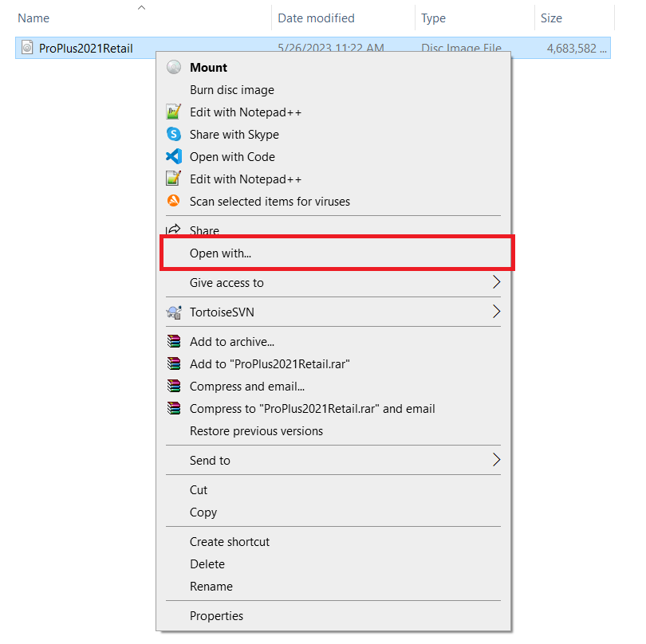The image size is (646, 644).
Task: Click WinRAR icon beside Add to archive
Action: coord(174,341)
